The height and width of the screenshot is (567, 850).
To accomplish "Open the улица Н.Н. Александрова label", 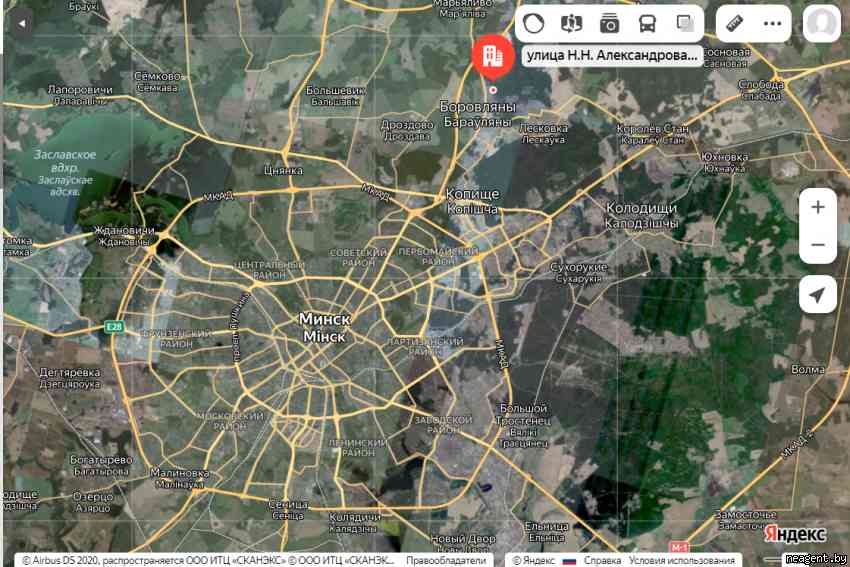I will 612,57.
